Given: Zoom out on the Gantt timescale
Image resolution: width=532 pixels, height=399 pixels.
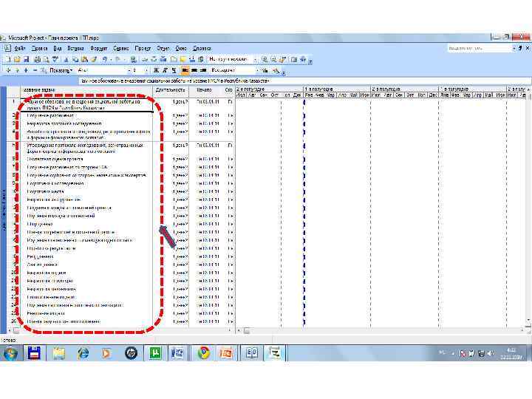Looking at the screenshot, I should pyautogui.click(x=273, y=59).
